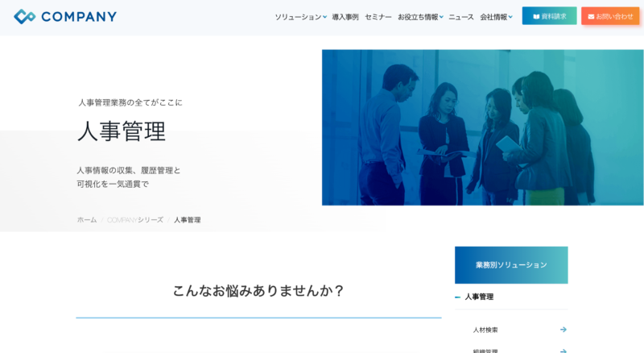The width and height of the screenshot is (644, 353).
Task: Go to the セミナー page
Action: pos(378,17)
